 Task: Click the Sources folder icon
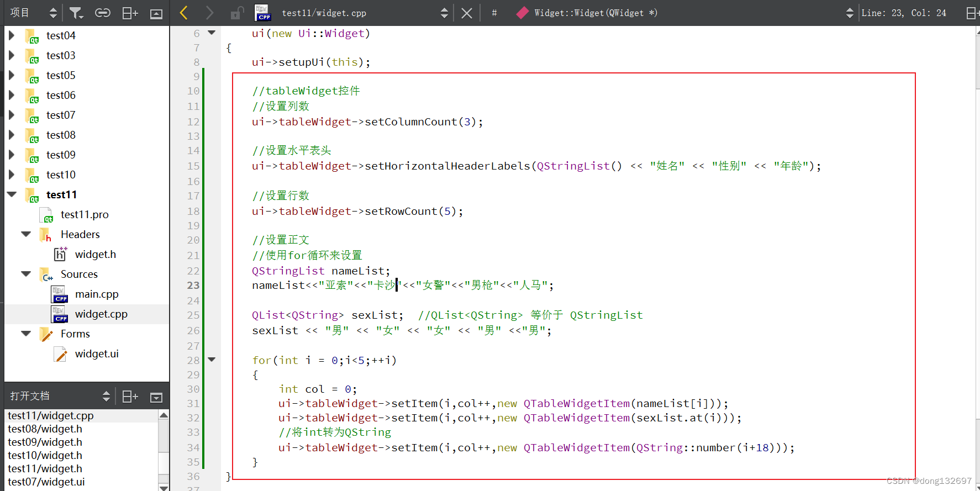point(46,274)
